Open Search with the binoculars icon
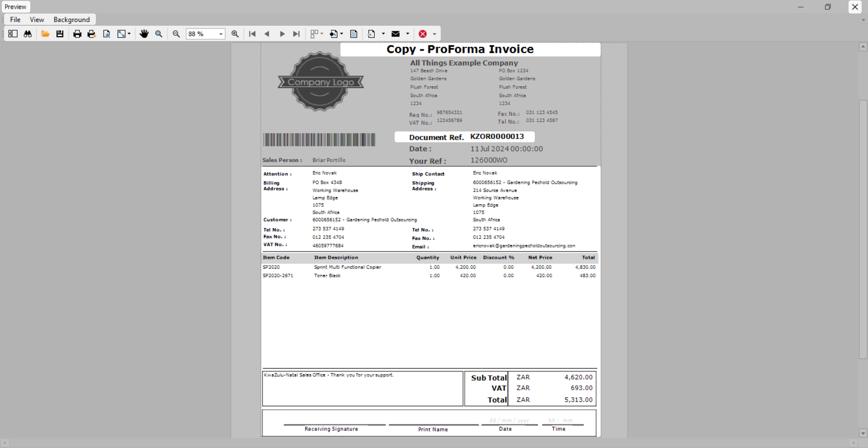 (28, 34)
